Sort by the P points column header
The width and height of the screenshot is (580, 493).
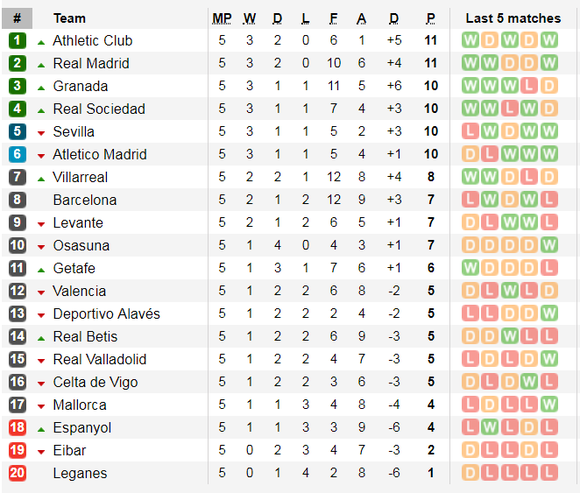(x=431, y=18)
